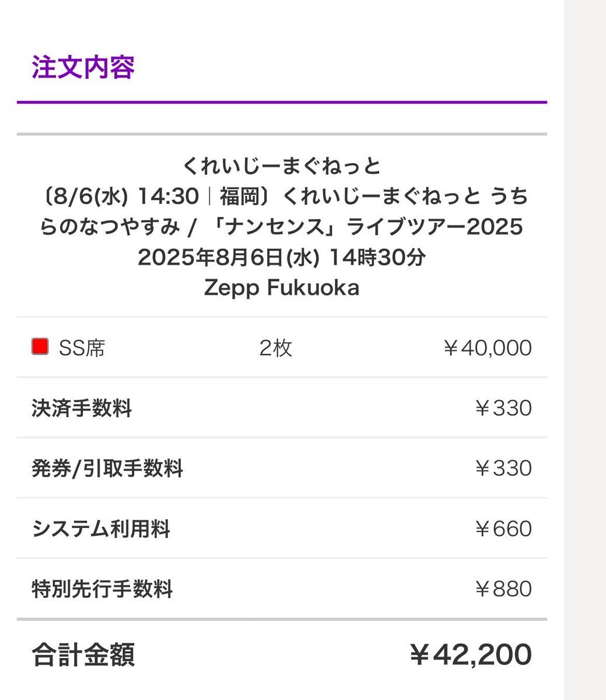Click the ￥40,000 ticket price
The width and height of the screenshot is (606, 700).
(487, 348)
